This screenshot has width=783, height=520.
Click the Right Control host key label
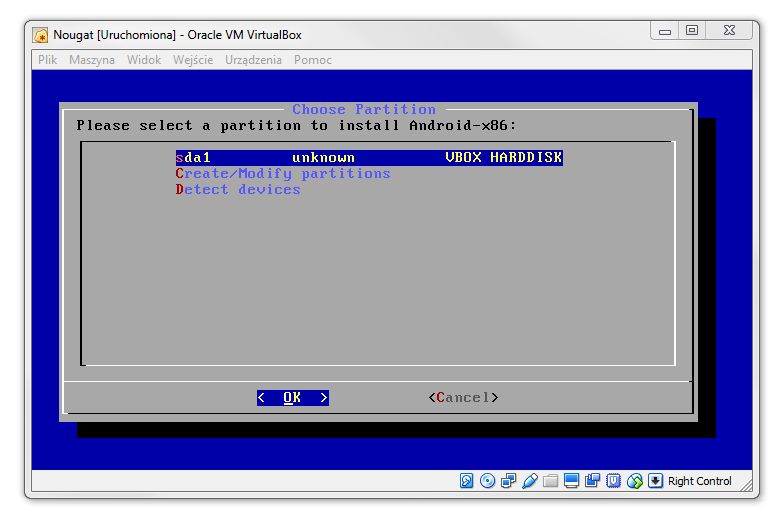coord(700,481)
